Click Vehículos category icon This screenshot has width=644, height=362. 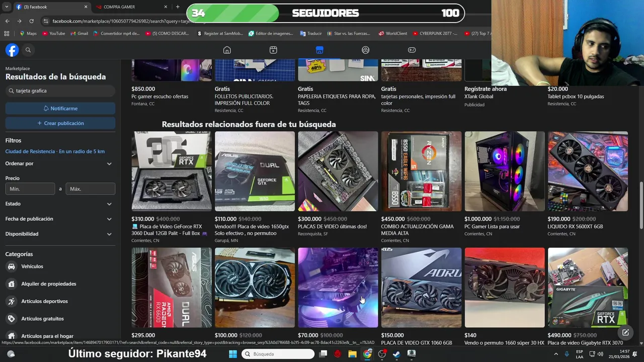(11, 266)
